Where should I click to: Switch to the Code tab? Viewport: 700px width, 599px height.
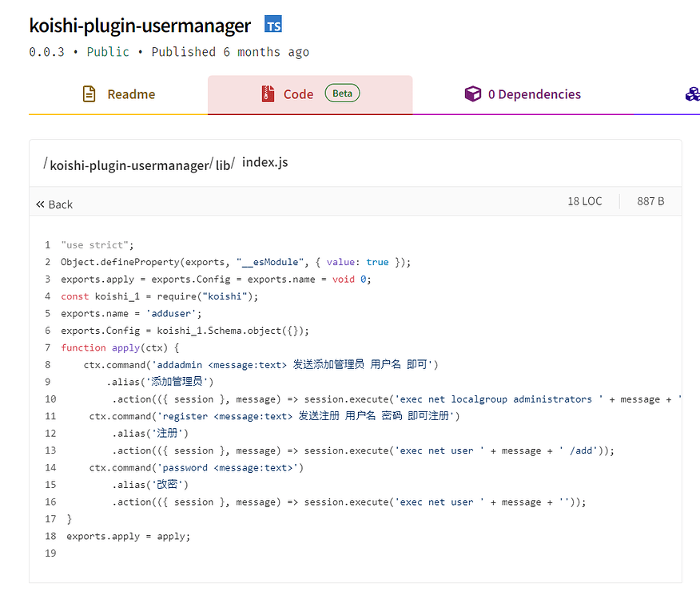[x=310, y=94]
